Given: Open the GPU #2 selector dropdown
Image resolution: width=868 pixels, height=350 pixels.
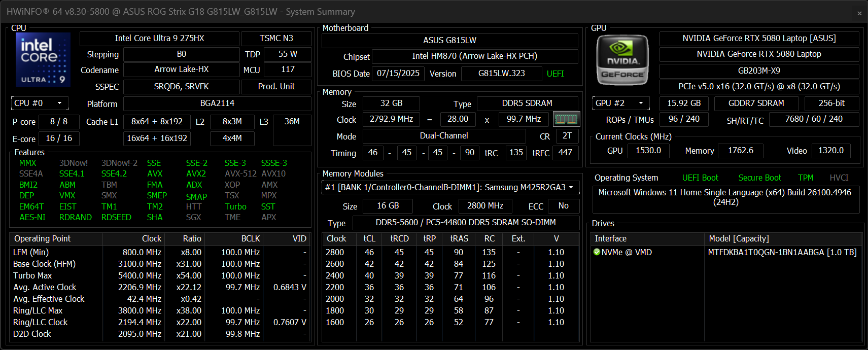Looking at the screenshot, I should [621, 103].
